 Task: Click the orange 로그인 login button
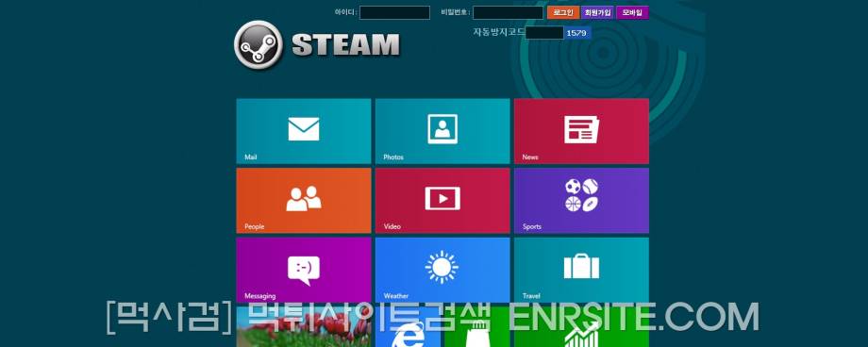click(x=563, y=12)
